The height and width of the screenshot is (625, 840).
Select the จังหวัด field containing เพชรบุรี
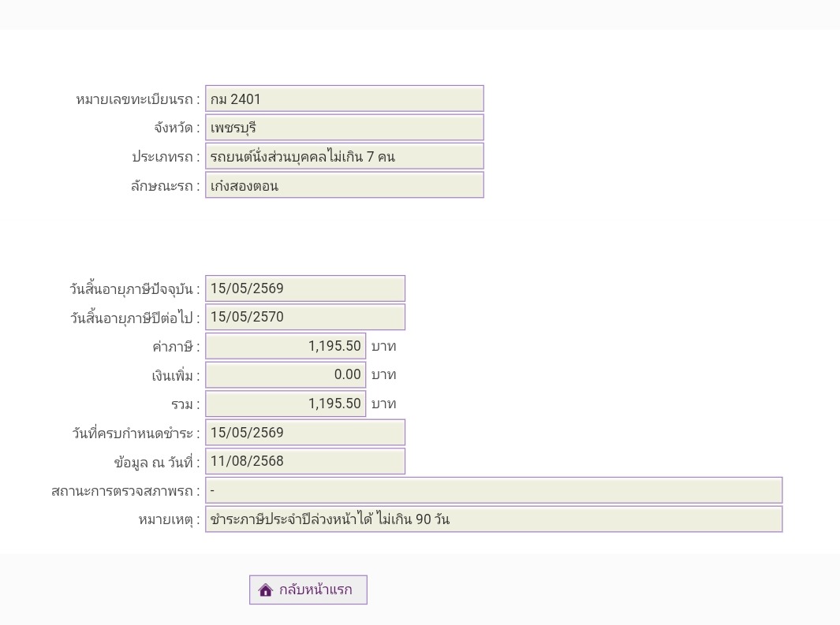click(344, 128)
